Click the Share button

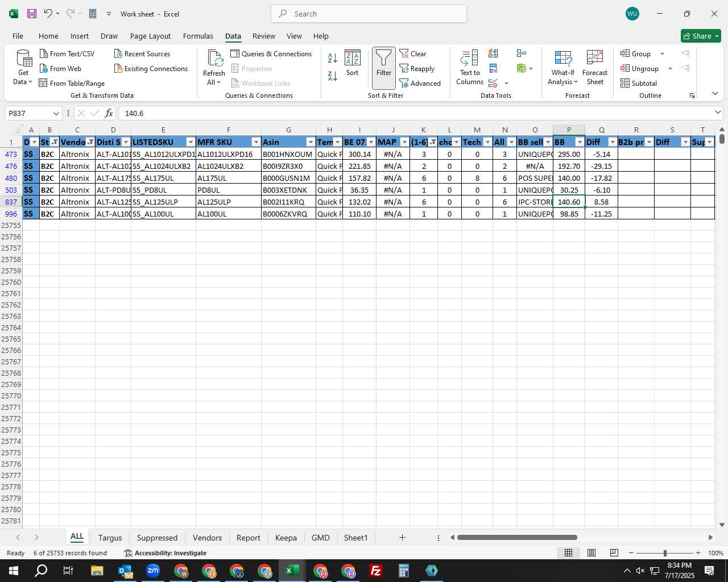(701, 36)
